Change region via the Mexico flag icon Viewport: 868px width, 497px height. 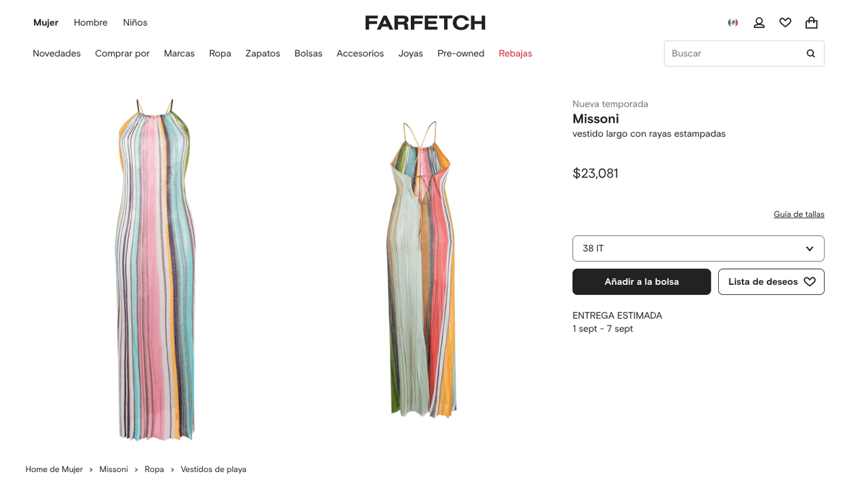[x=733, y=22]
